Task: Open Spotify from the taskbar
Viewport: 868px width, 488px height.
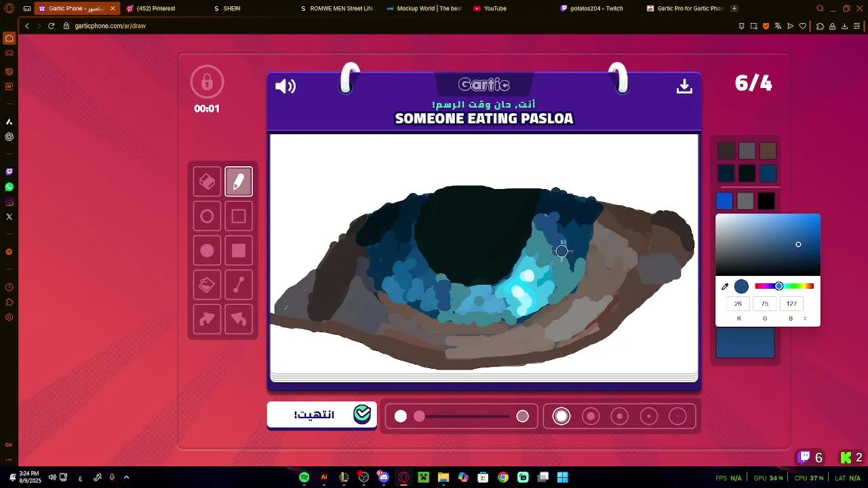Action: (x=304, y=477)
